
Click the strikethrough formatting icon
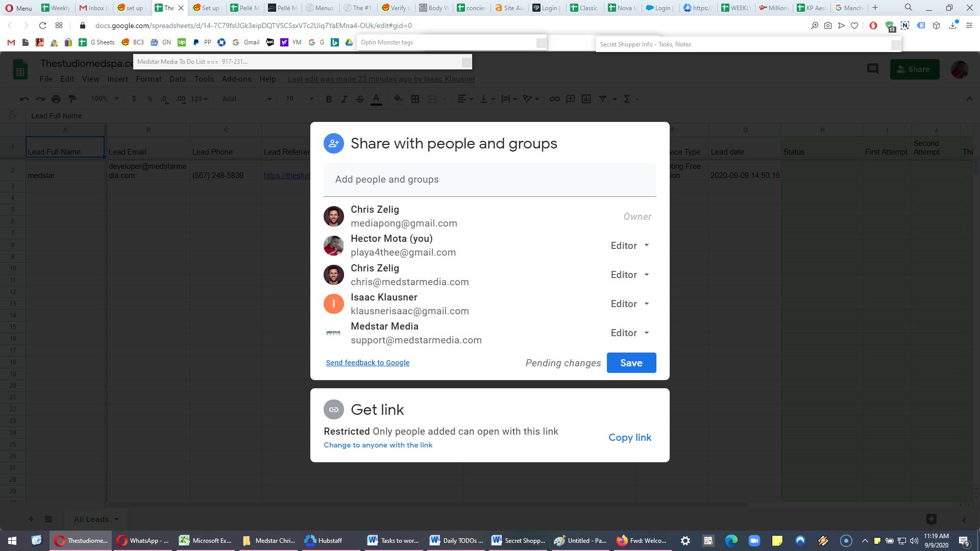click(360, 99)
